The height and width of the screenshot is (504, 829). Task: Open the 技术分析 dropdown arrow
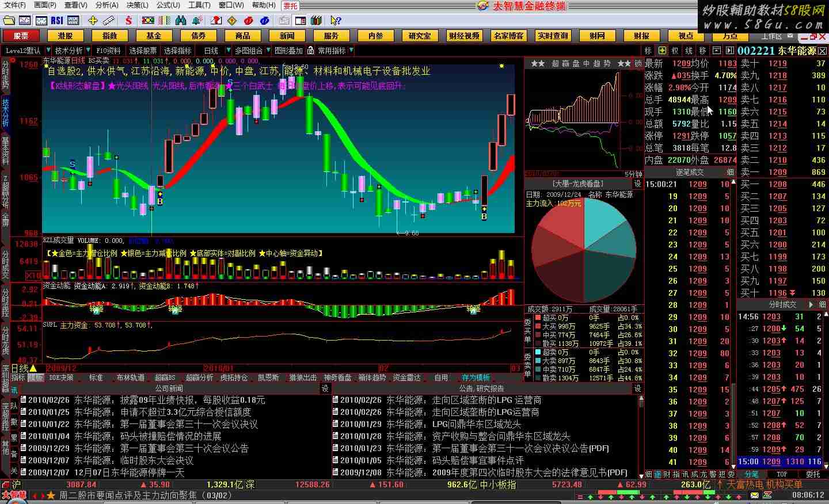click(87, 51)
